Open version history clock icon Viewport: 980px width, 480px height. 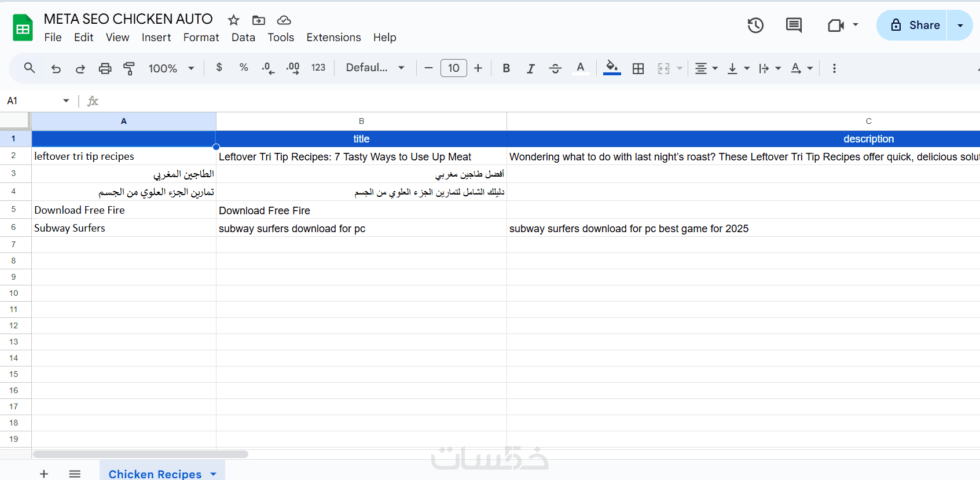point(755,25)
